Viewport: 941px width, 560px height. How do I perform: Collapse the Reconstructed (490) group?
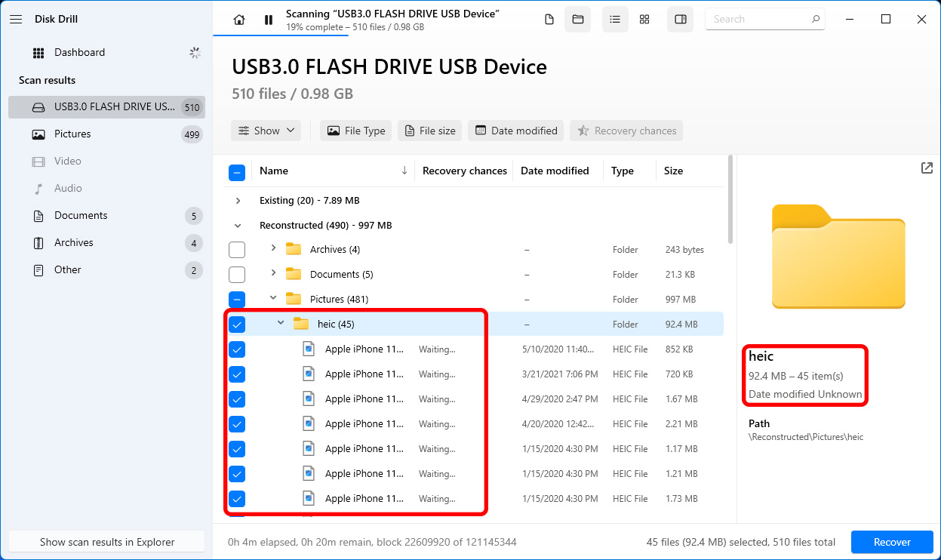click(238, 226)
